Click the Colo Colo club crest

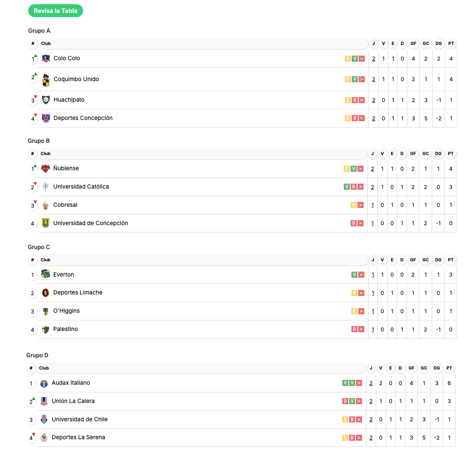pyautogui.click(x=46, y=58)
